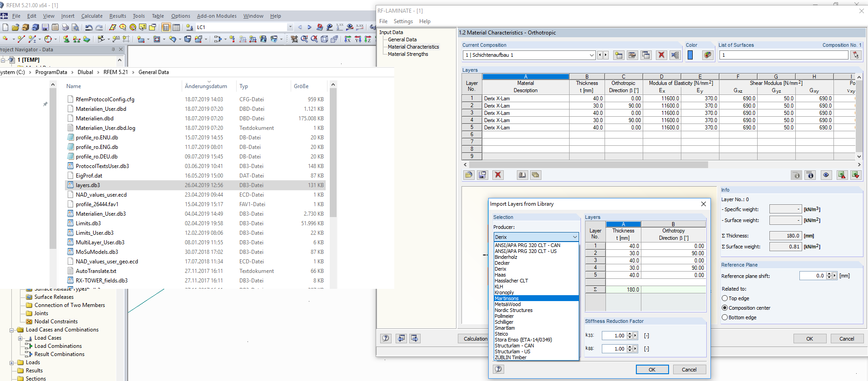
Task: Click the blue composition color swatch
Action: coord(690,55)
